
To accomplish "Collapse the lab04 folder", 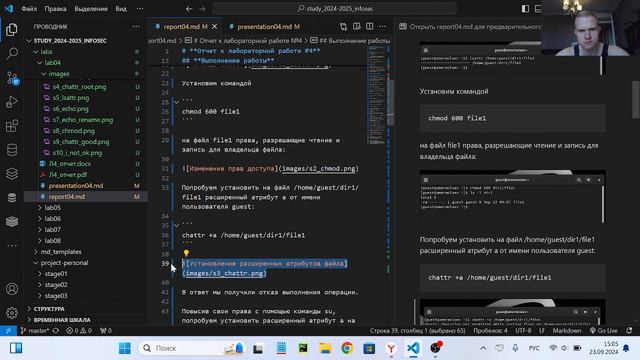I will tap(40, 63).
